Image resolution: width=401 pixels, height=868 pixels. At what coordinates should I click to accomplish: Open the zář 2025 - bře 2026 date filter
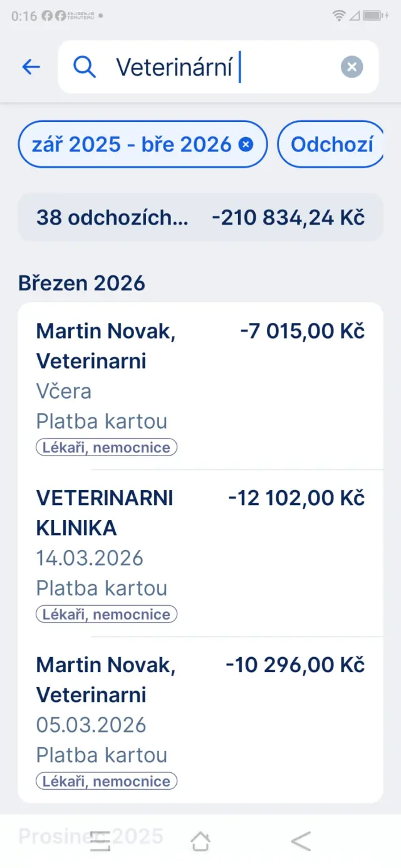pos(132,145)
